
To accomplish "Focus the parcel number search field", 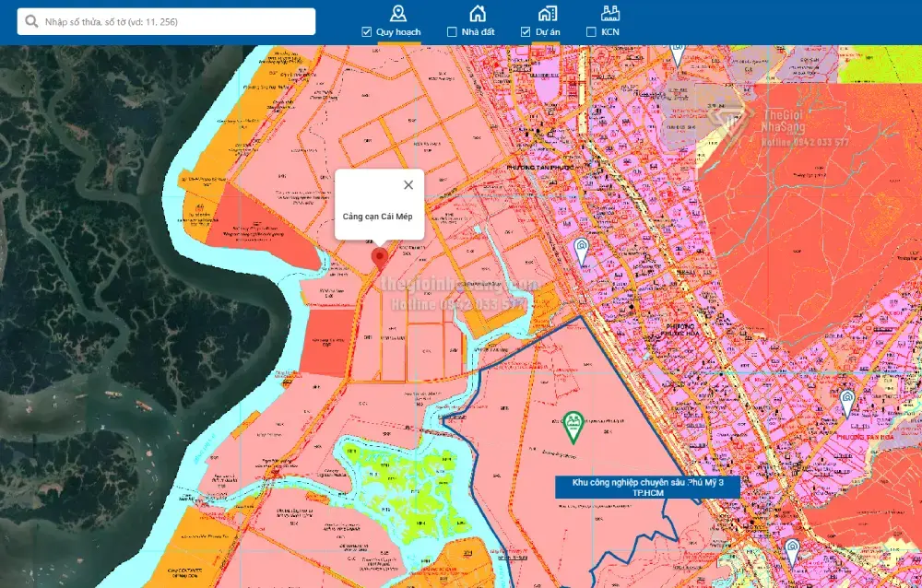I will pos(175,22).
